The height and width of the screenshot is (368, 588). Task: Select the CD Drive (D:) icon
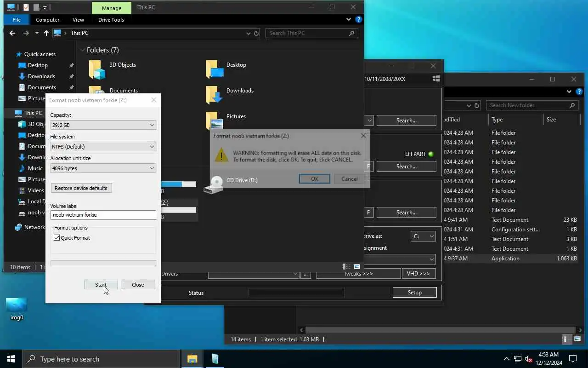pyautogui.click(x=213, y=184)
